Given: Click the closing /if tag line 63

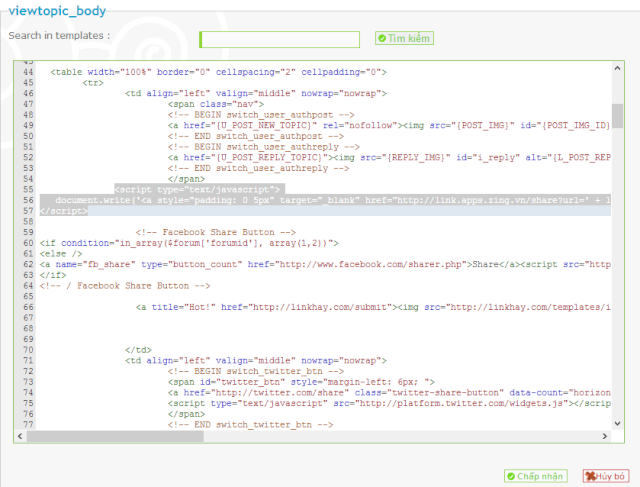Looking at the screenshot, I should 53,275.
